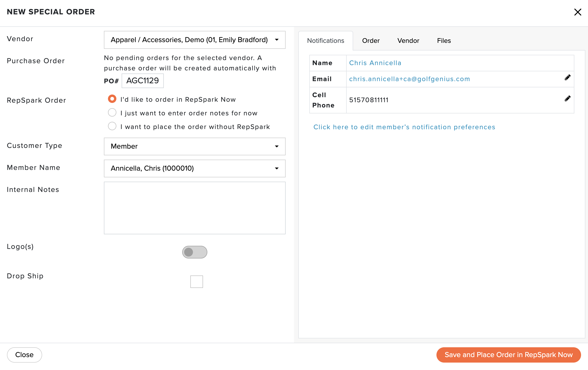Check the Drop Ship checkbox
Image resolution: width=588 pixels, height=370 pixels.
(197, 282)
